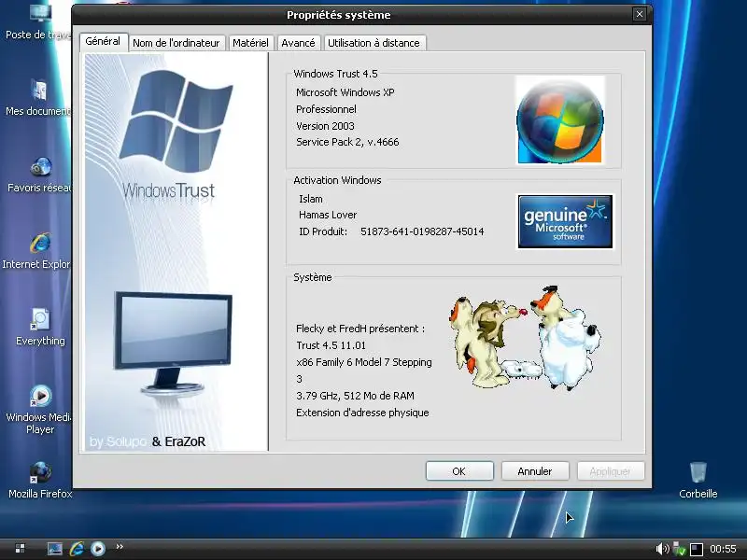This screenshot has width=747, height=560.
Task: Click the OK button
Action: click(x=459, y=471)
